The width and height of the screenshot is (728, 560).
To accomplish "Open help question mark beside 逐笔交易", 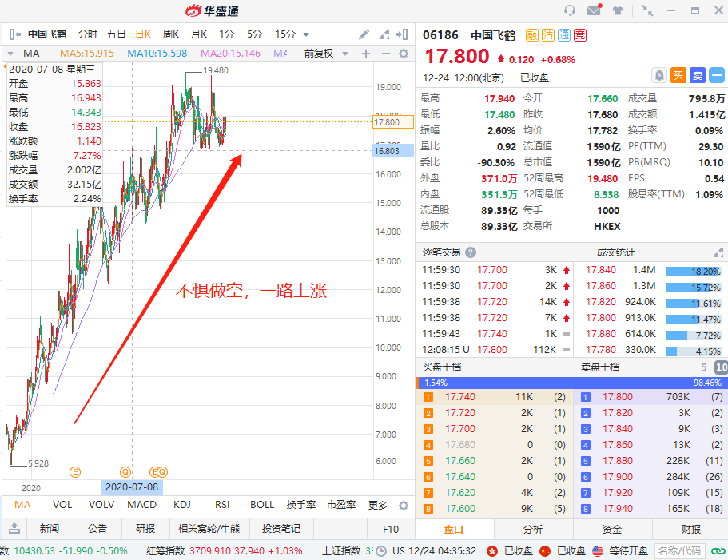I will pos(471,252).
